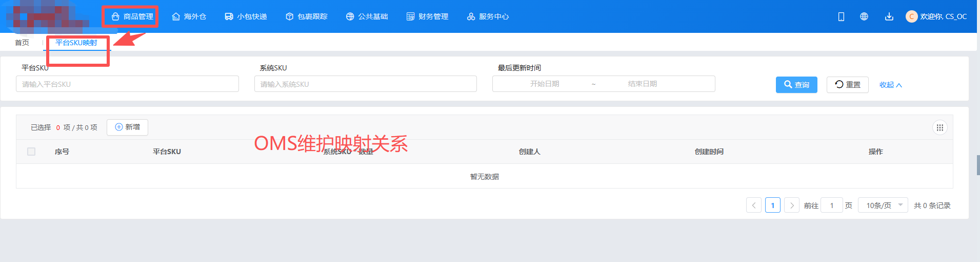This screenshot has height=262, width=980.
Task: Go to previous page arrow
Action: tap(753, 205)
